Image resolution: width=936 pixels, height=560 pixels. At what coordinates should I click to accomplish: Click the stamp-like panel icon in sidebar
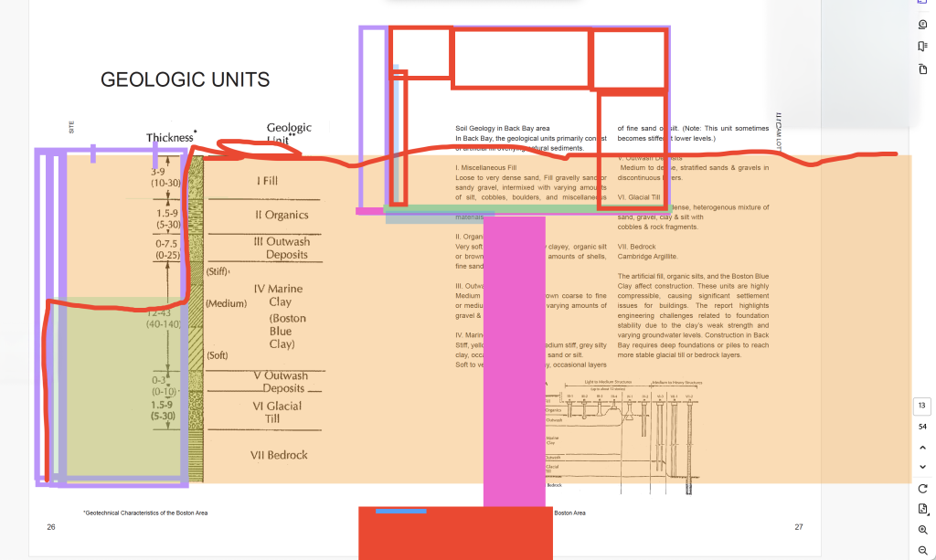(x=922, y=25)
